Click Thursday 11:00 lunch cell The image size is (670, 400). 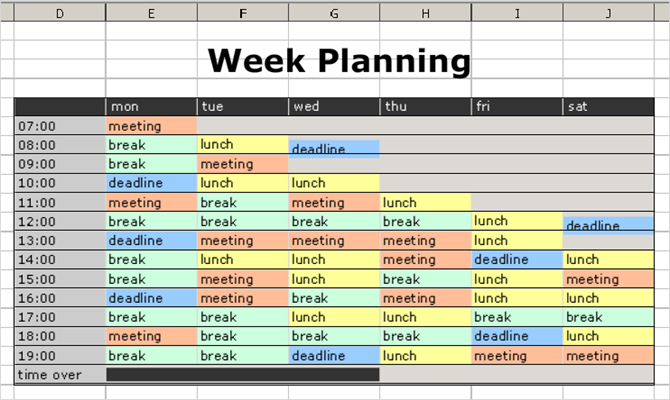[426, 202]
